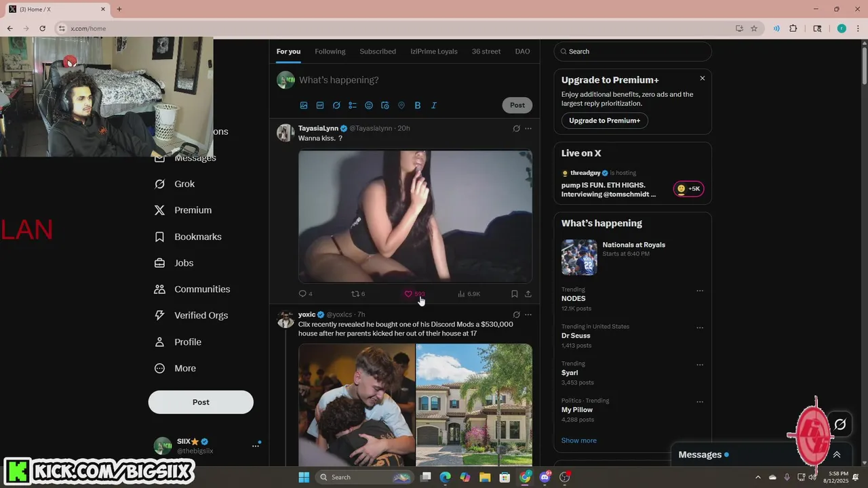868x488 pixels.
Task: Open account menu dots next to SIIX
Action: tap(256, 445)
